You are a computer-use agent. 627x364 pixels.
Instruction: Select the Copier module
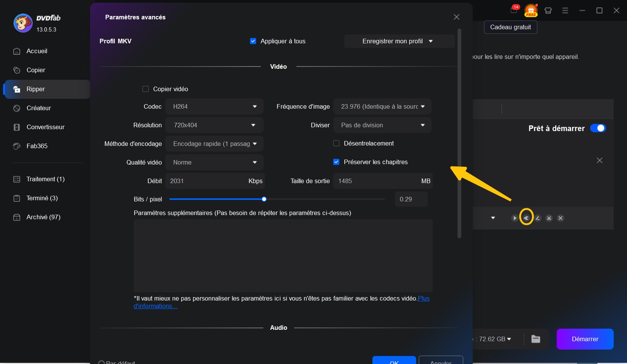pos(36,70)
